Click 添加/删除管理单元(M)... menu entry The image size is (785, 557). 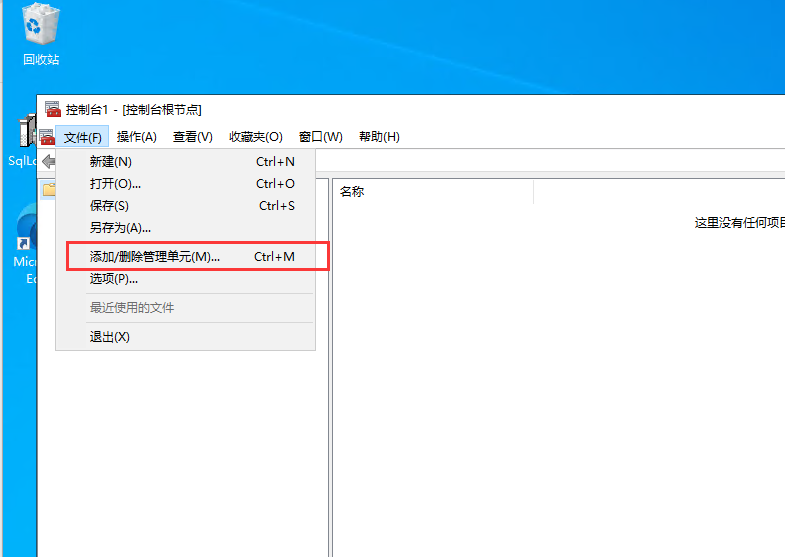click(155, 257)
